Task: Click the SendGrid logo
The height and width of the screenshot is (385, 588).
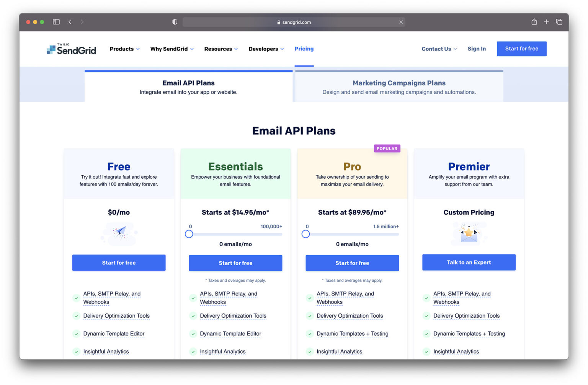Action: (x=71, y=49)
